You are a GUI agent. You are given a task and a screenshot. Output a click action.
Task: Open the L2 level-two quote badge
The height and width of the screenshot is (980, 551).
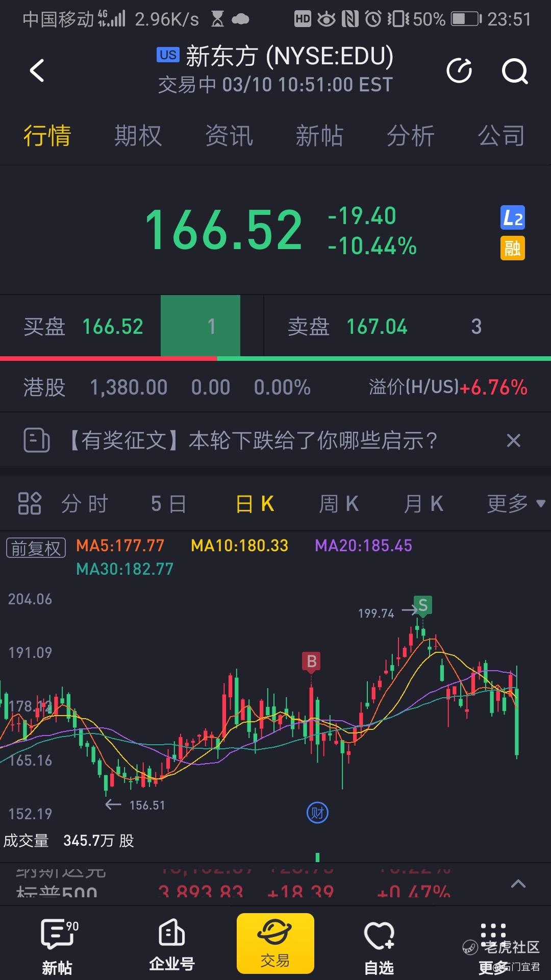(x=512, y=218)
